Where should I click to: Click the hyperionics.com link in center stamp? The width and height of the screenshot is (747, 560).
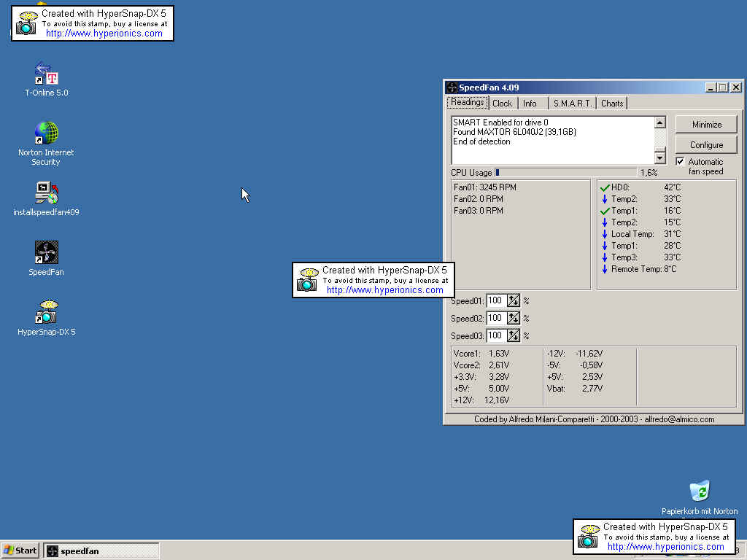[x=384, y=290]
